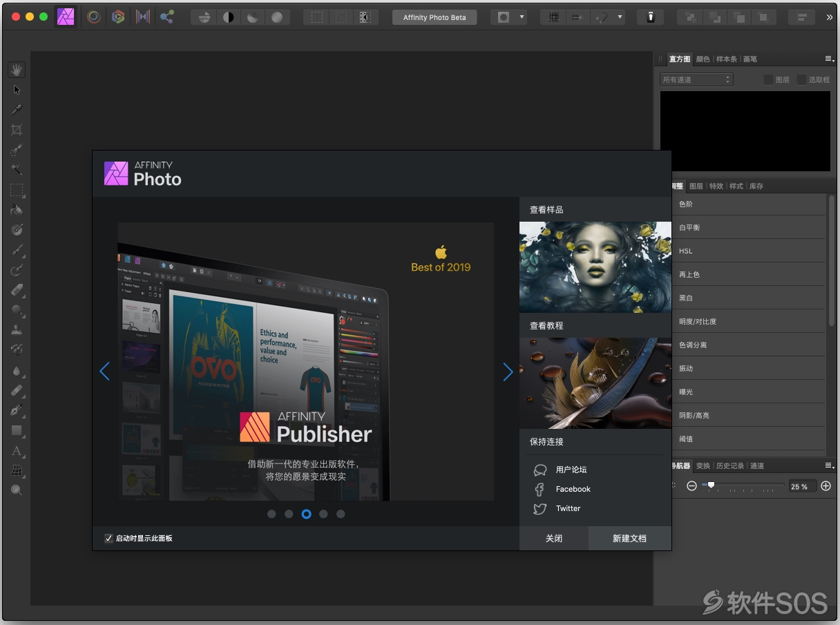Select the Zoom magnifier tool
The height and width of the screenshot is (625, 840).
coord(17,490)
